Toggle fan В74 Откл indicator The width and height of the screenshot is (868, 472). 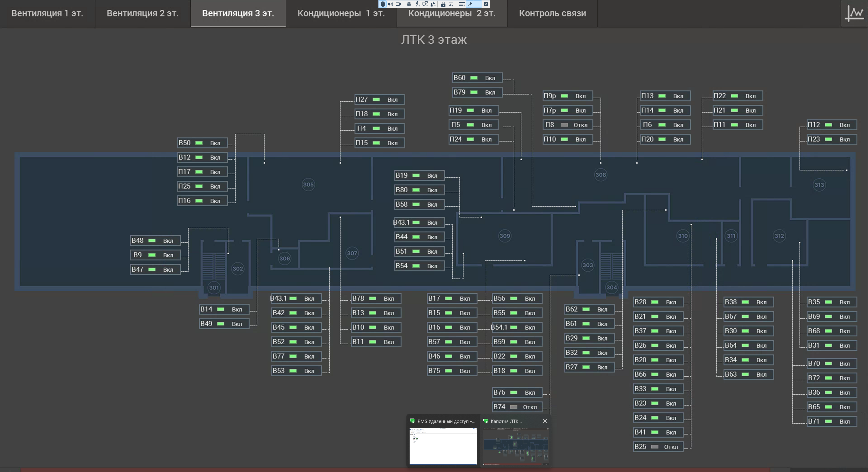513,407
